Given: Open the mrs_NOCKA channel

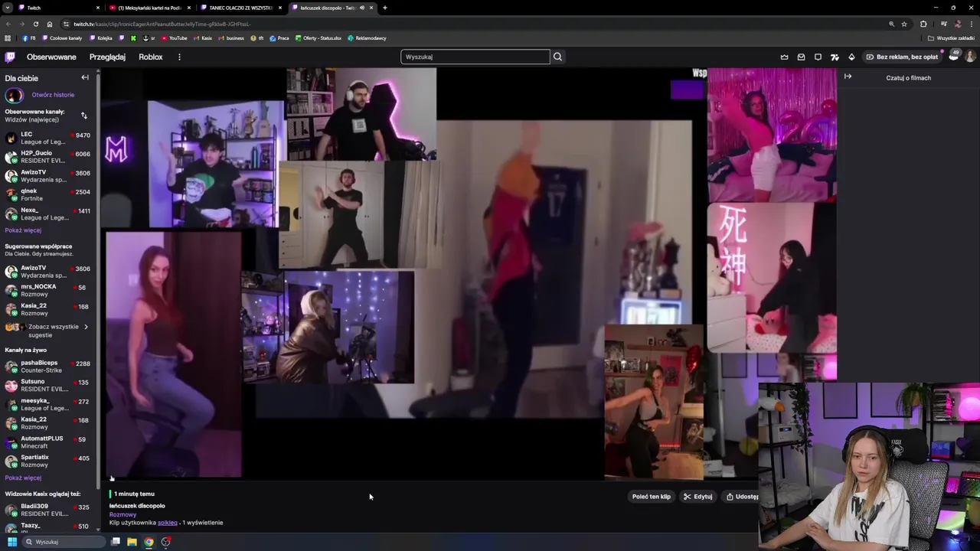Looking at the screenshot, I should [x=48, y=290].
